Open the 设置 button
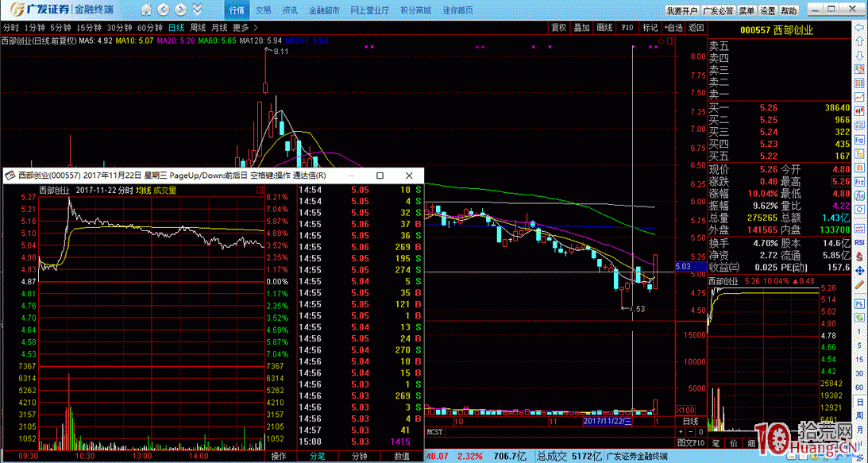This screenshot has height=463, width=868. pos(768,10)
